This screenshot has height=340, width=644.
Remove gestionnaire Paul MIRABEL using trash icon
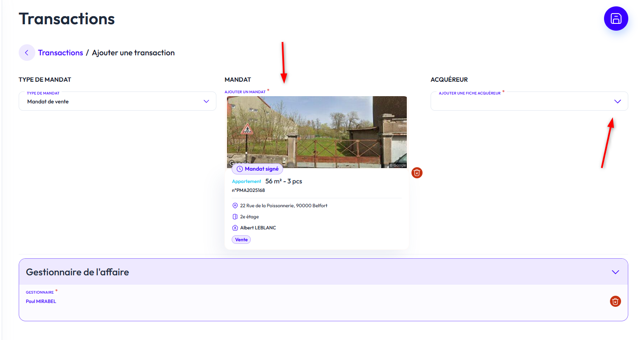(x=615, y=301)
